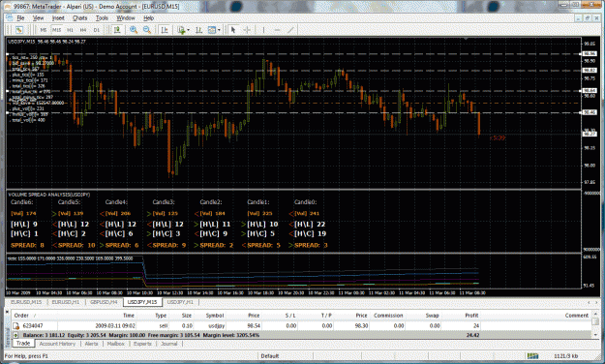The height and width of the screenshot is (364, 605).
Task: Select the H4 timeframe button
Action: 83,30
